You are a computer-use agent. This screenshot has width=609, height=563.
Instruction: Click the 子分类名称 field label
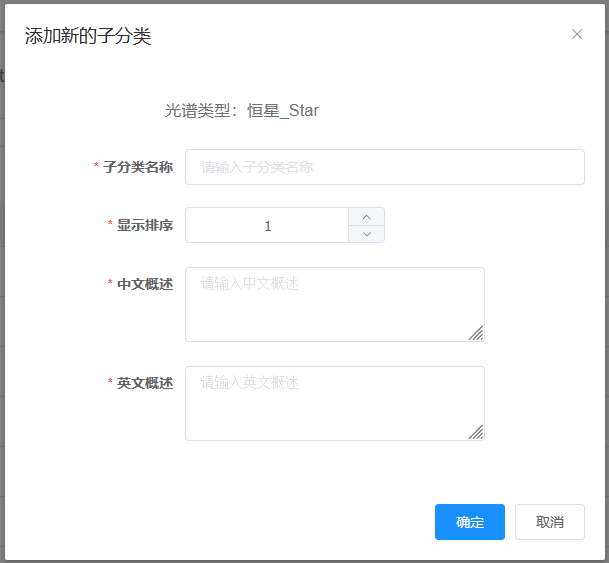[138, 167]
